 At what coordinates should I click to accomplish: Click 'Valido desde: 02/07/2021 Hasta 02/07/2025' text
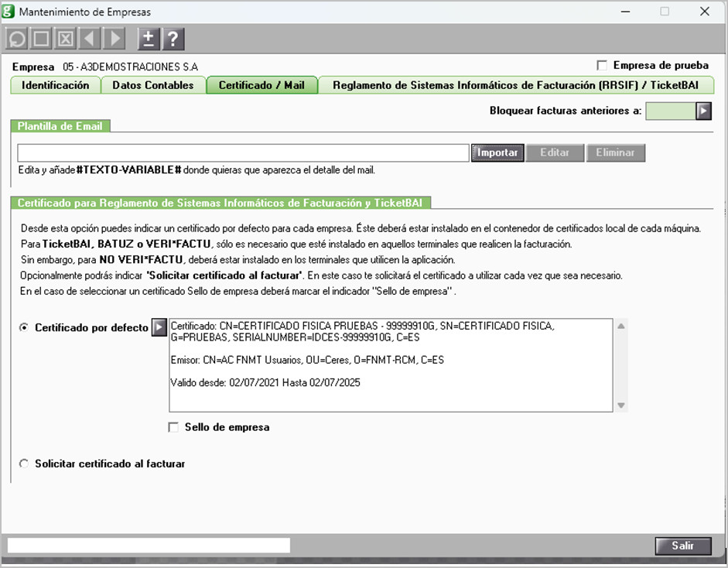pyautogui.click(x=265, y=383)
